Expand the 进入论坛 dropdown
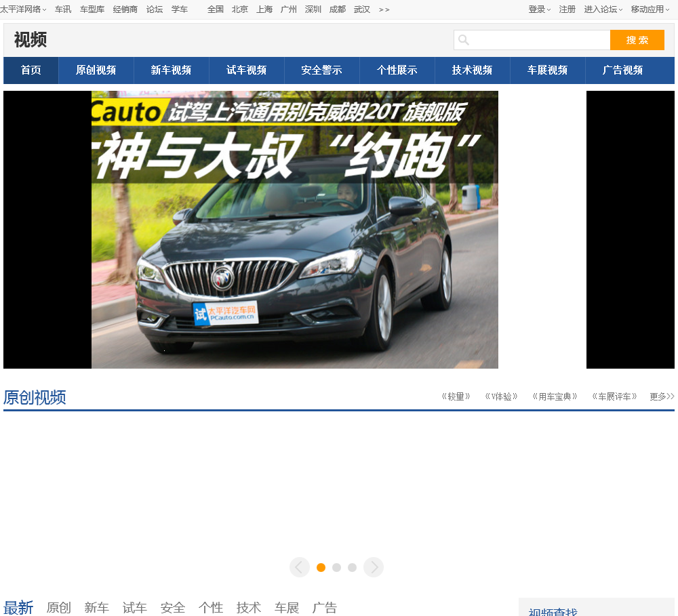 tap(603, 9)
